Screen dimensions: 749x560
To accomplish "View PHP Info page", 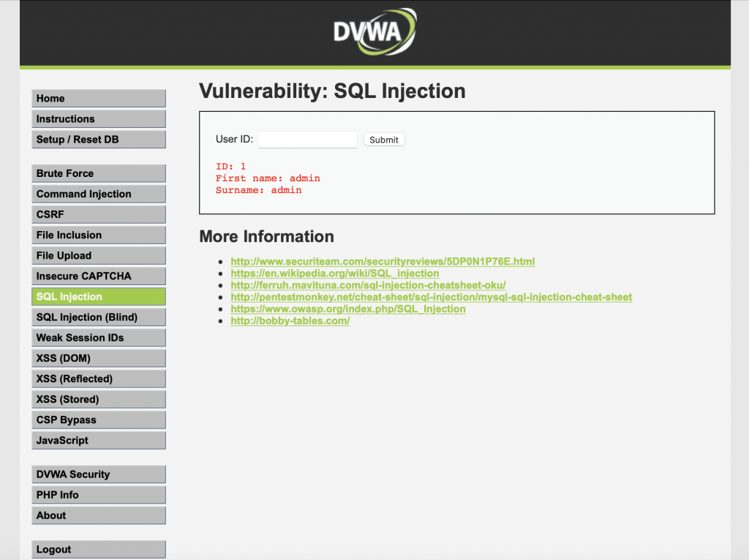I will pos(99,495).
